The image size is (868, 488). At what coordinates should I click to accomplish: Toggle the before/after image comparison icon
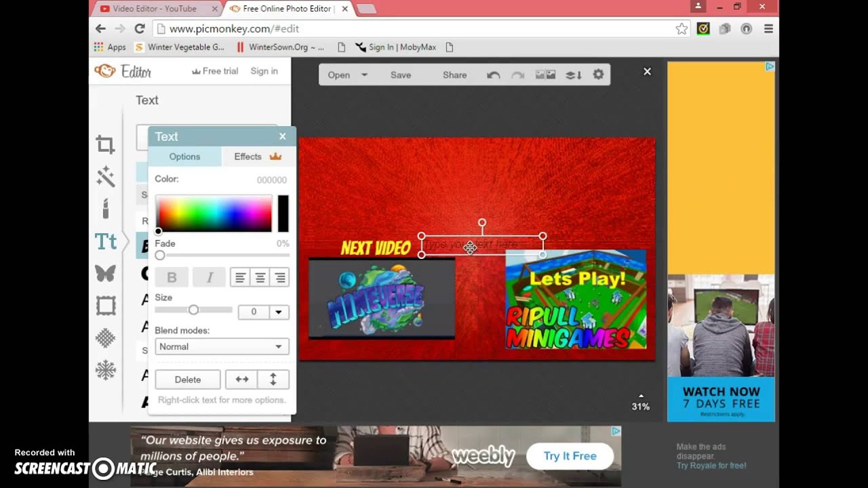tap(546, 75)
